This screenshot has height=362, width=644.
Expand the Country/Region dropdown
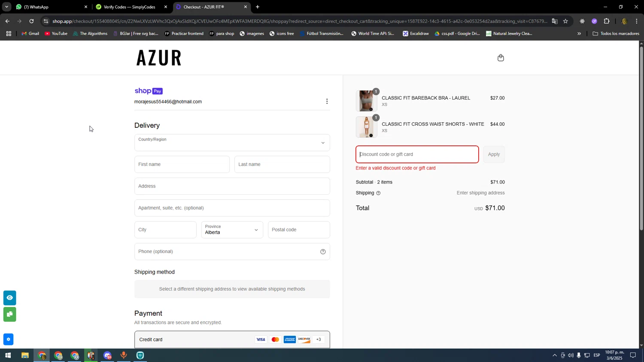pos(232,143)
